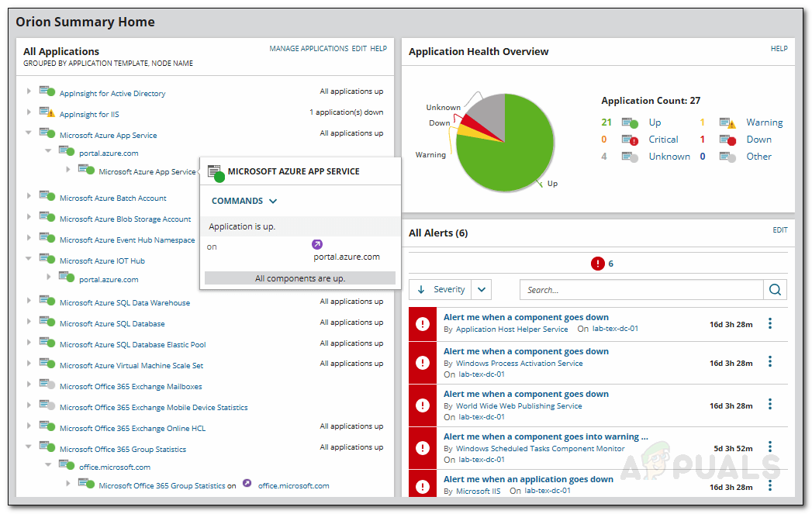This screenshot has width=812, height=514.
Task: Expand Microsoft Azure Batch Account node
Action: tap(29, 195)
